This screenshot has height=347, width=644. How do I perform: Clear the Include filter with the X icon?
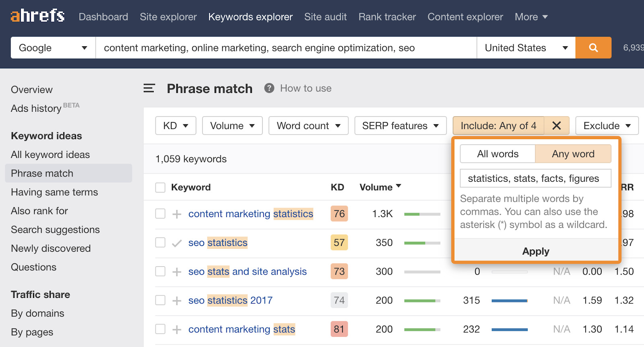[557, 126]
